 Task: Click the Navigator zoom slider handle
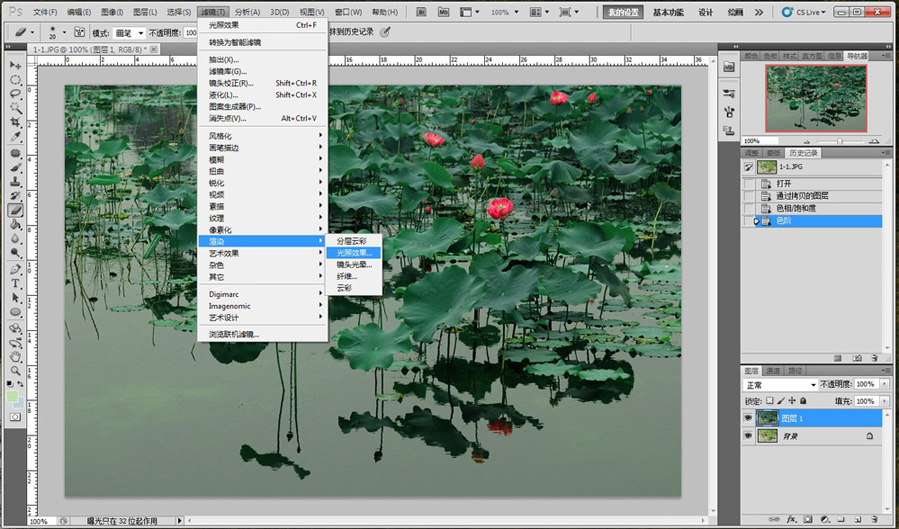(x=839, y=141)
